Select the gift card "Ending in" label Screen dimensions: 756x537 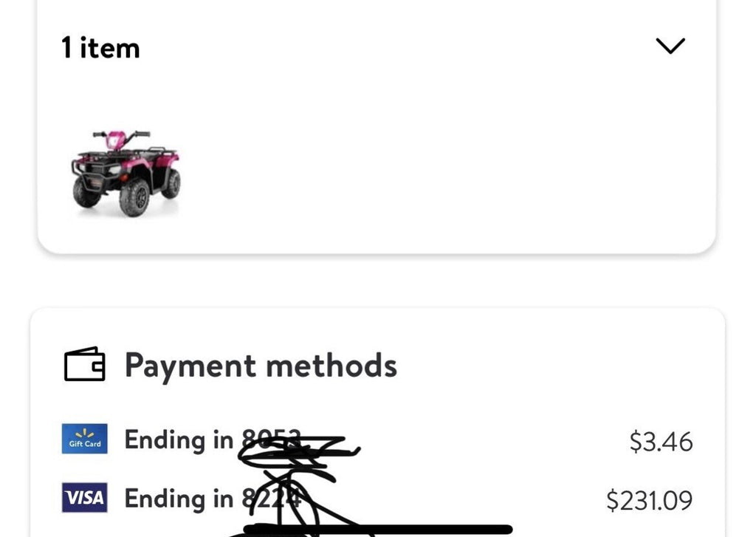tap(179, 439)
